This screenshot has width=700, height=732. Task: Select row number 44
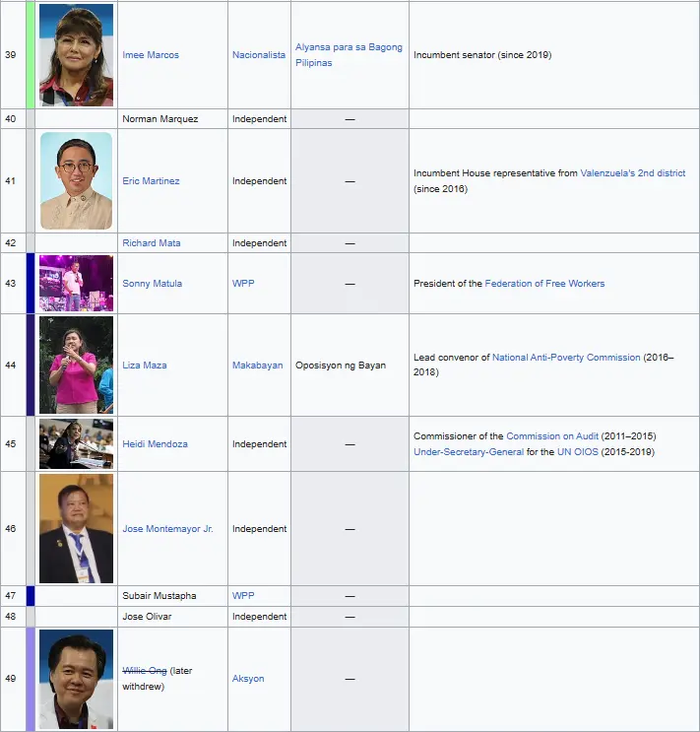10,366
